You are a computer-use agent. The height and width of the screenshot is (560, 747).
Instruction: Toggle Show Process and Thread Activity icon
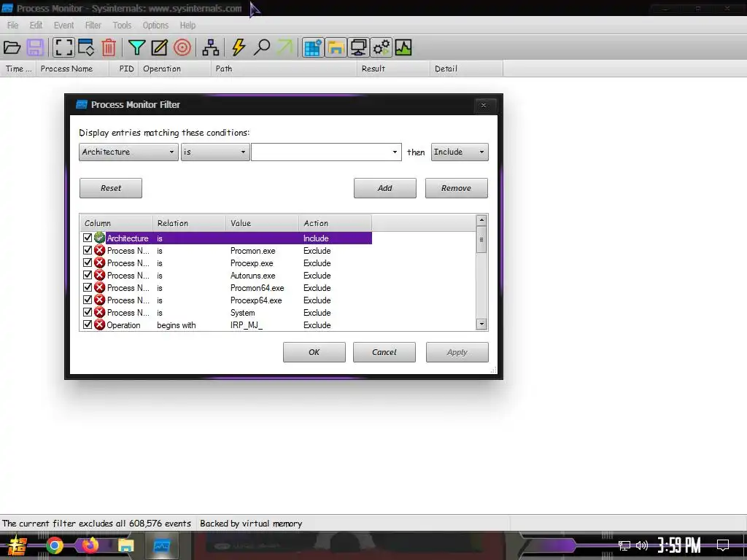tap(381, 47)
